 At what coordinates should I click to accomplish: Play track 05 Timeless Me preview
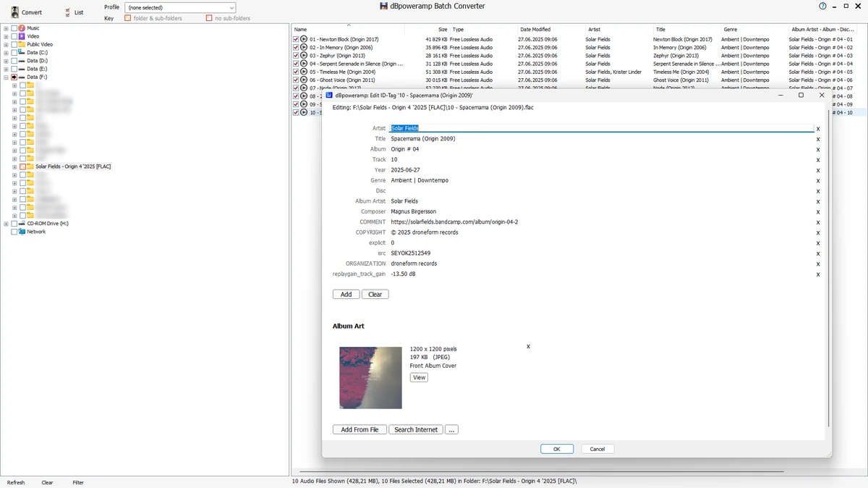click(x=304, y=72)
